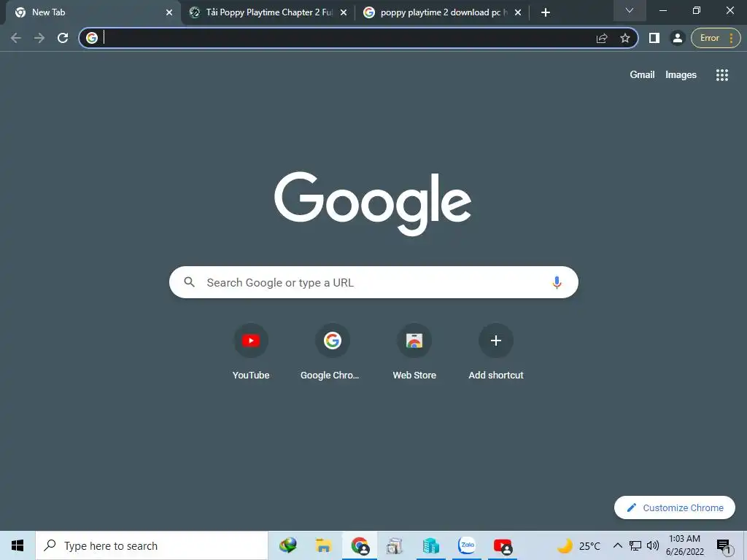Image resolution: width=747 pixels, height=560 pixels.
Task: Open the volume control in system tray
Action: point(653,545)
